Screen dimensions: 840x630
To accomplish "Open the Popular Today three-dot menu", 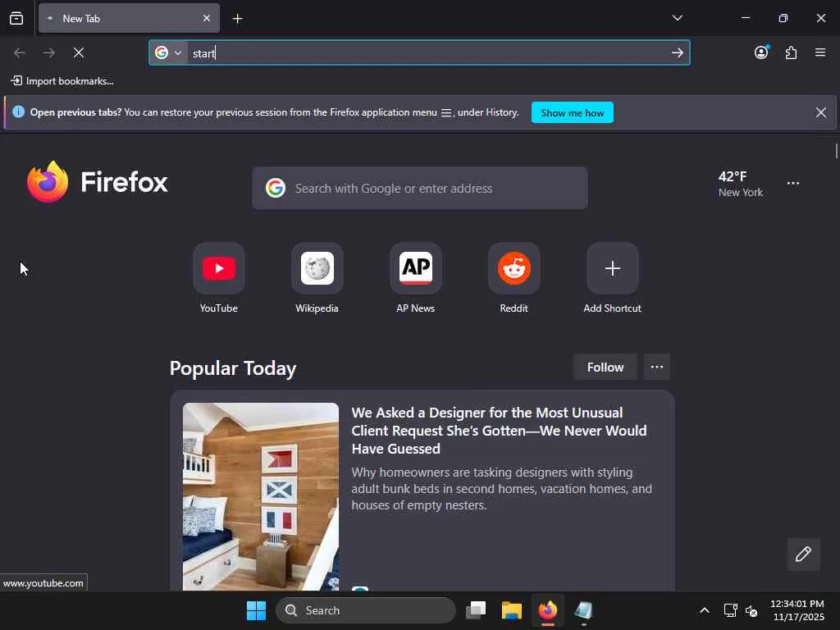I will 657,367.
